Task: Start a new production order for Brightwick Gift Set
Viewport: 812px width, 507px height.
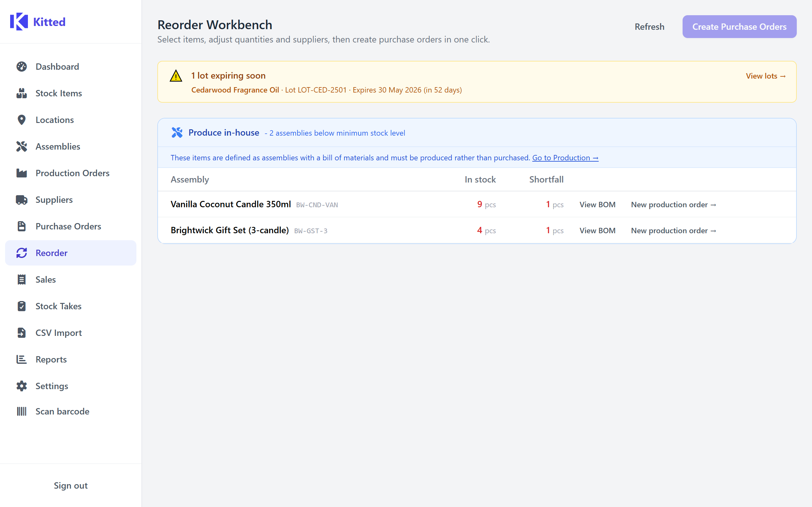Action: (x=673, y=231)
